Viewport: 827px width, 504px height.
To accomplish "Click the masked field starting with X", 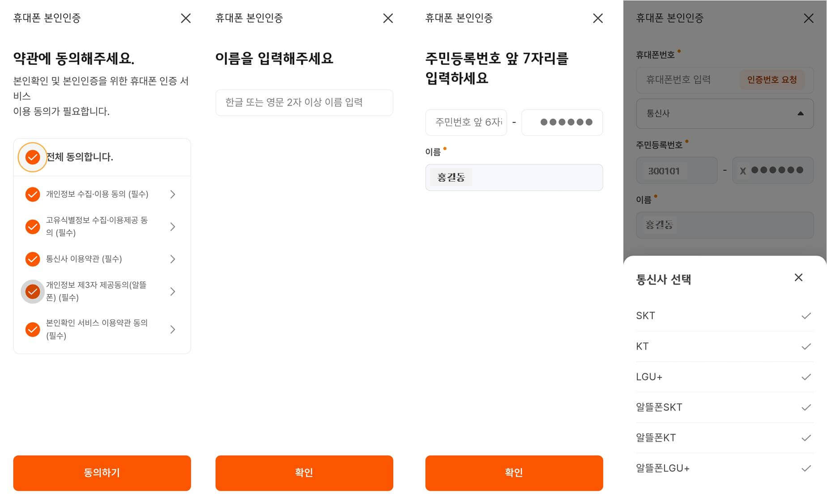I will pyautogui.click(x=773, y=170).
